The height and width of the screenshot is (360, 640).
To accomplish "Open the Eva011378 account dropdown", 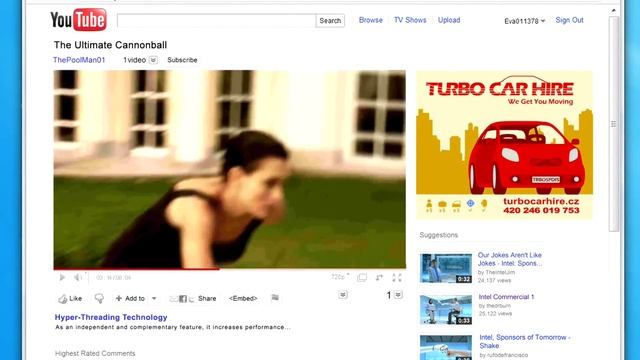I will (524, 21).
